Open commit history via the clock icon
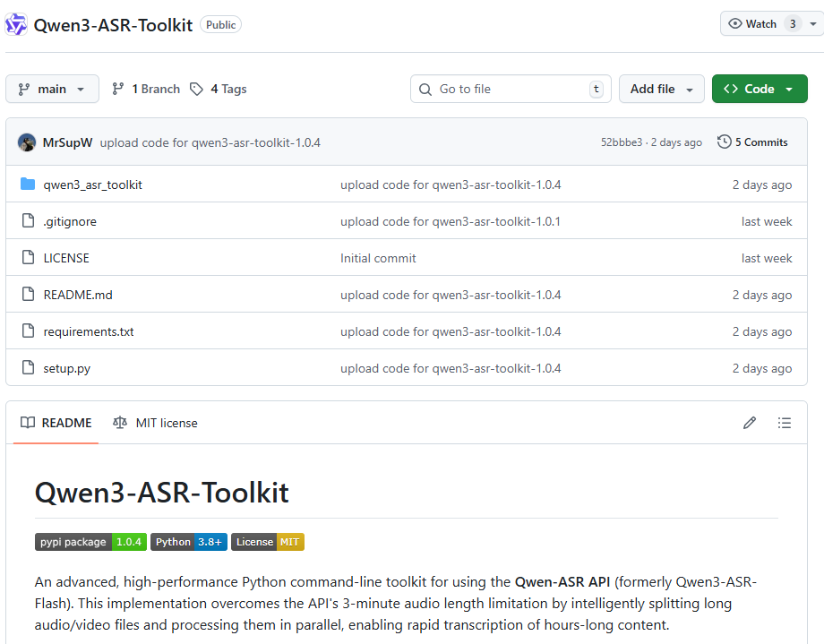Viewport: 824px width, 644px height. pyautogui.click(x=724, y=142)
